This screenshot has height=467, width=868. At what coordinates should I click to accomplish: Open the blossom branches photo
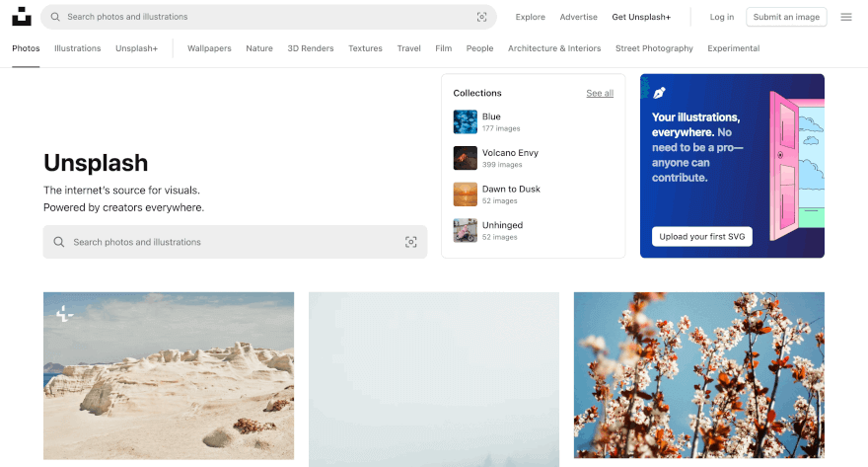699,375
